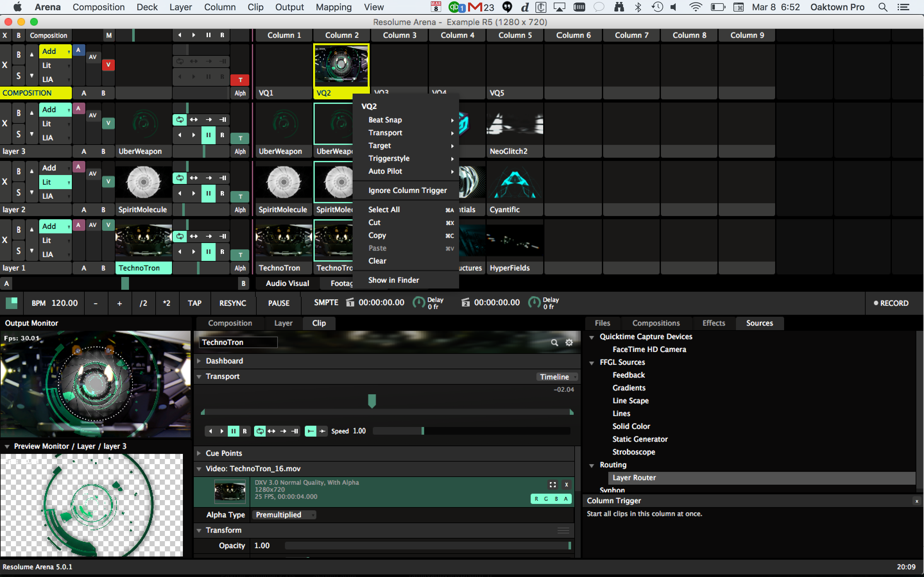Click the fullscreen fit icon in video info
The width and height of the screenshot is (924, 577).
tap(552, 485)
